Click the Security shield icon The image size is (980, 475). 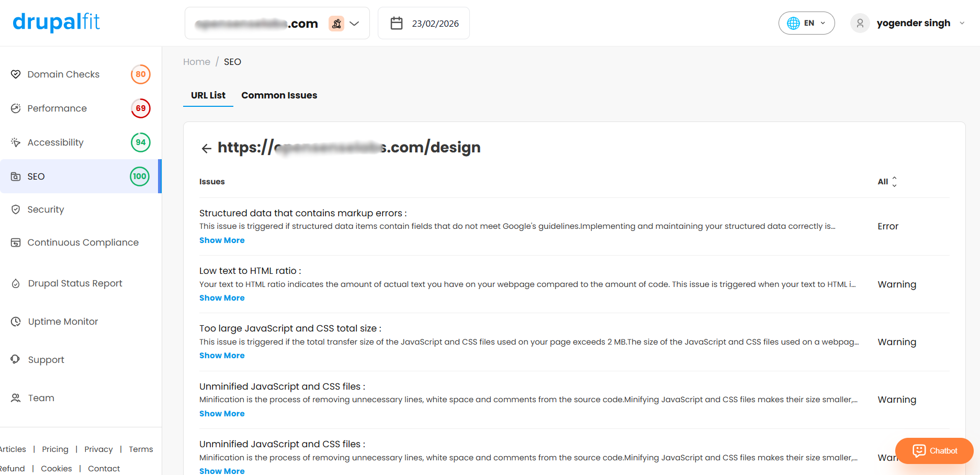[16, 209]
